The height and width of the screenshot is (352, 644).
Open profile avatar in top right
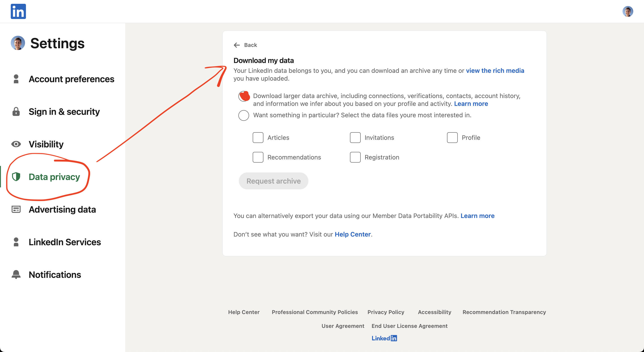click(x=627, y=11)
